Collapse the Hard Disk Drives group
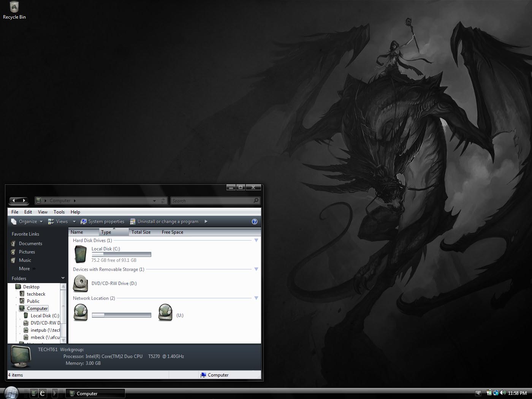This screenshot has width=532, height=399. (256, 241)
